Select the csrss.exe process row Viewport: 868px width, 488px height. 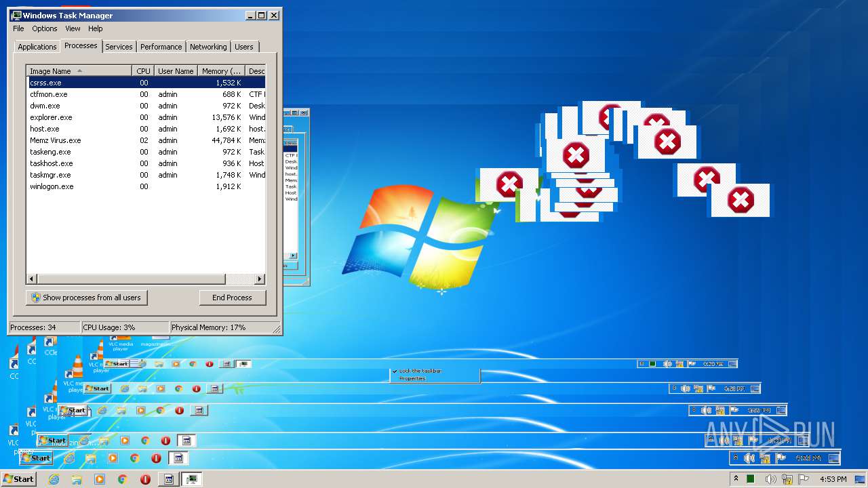click(x=146, y=83)
